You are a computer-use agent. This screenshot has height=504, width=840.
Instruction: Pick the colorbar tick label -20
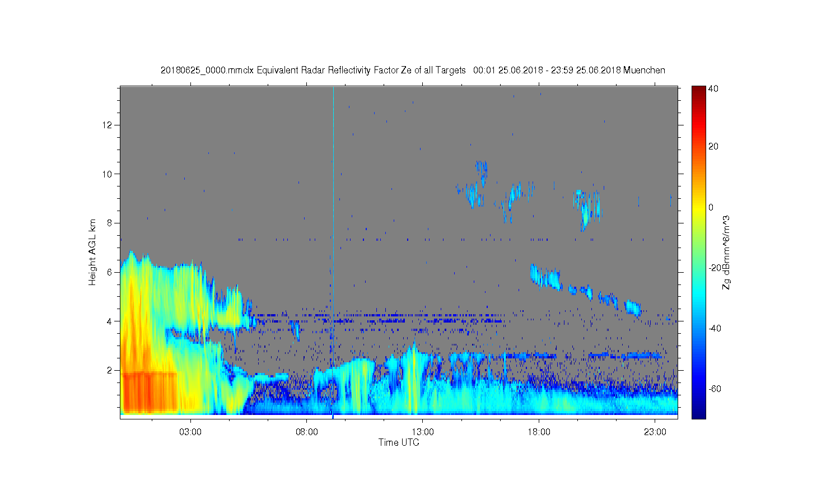click(715, 268)
